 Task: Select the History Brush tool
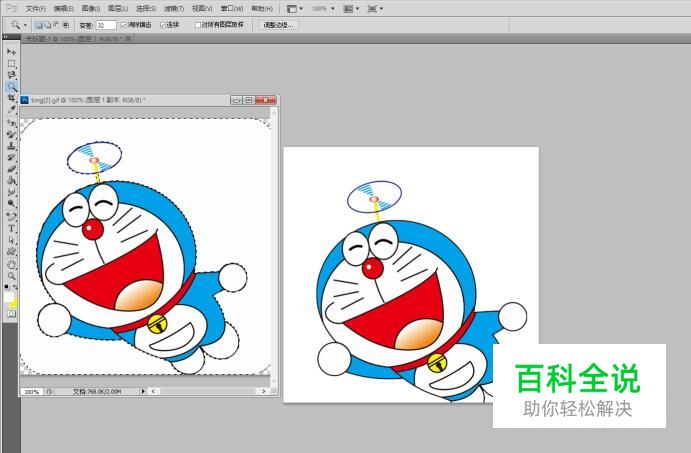(11, 157)
